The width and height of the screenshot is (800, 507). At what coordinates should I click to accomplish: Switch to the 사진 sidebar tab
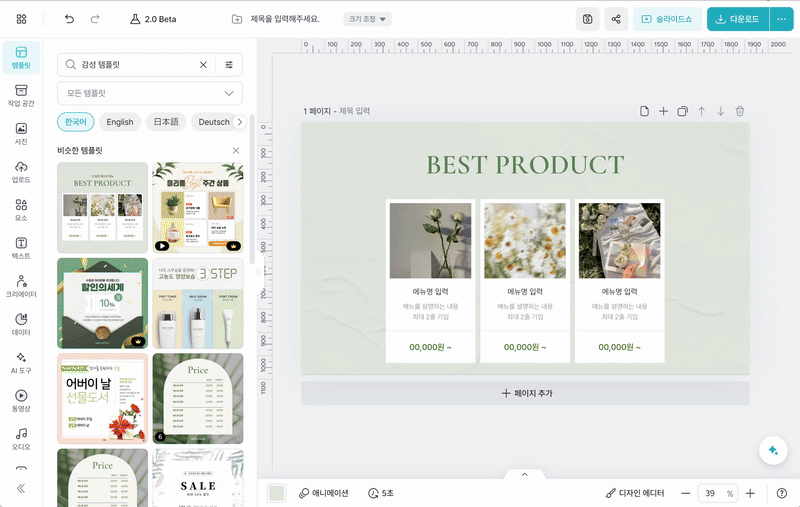21,133
